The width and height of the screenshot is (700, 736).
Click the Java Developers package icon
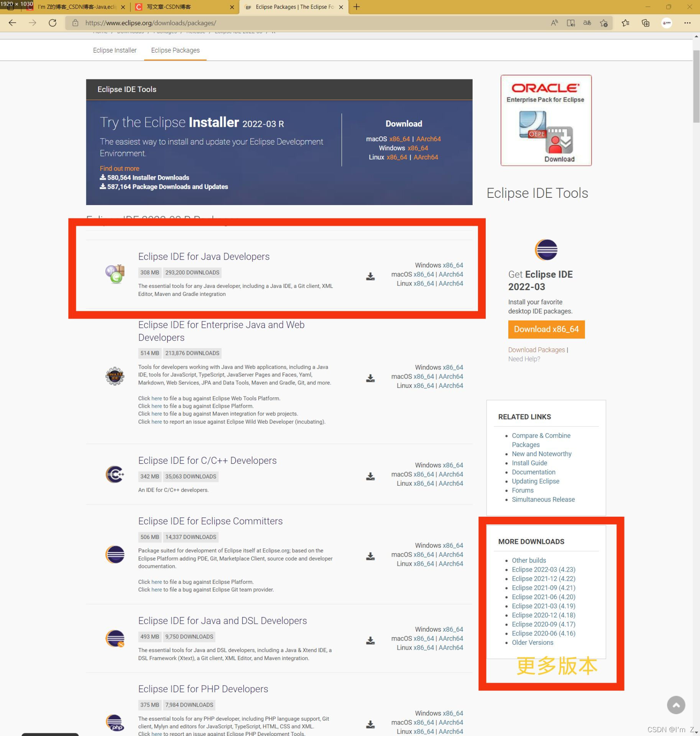pos(115,274)
